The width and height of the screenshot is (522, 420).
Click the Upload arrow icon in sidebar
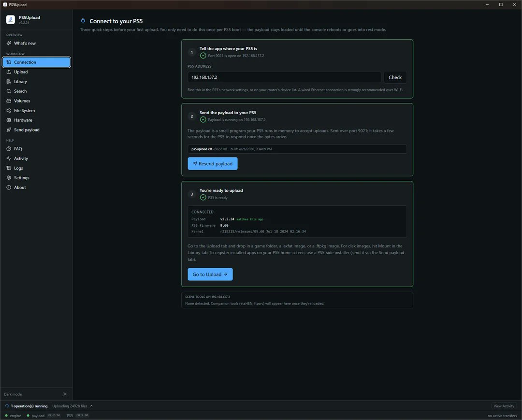[x=9, y=72]
